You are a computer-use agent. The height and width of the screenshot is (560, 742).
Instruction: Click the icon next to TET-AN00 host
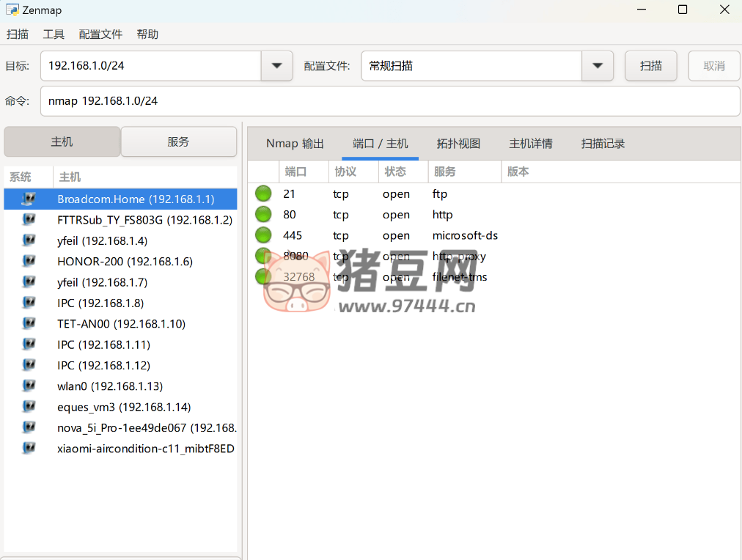(29, 323)
